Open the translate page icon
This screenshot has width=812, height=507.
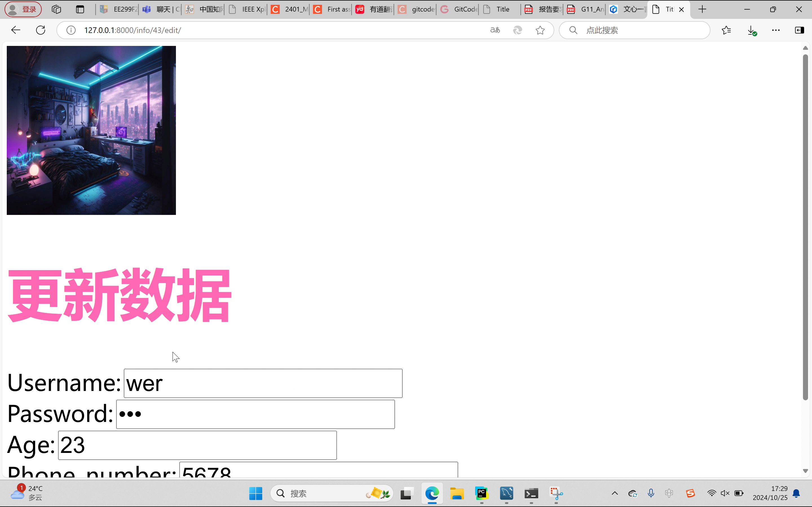pos(495,30)
